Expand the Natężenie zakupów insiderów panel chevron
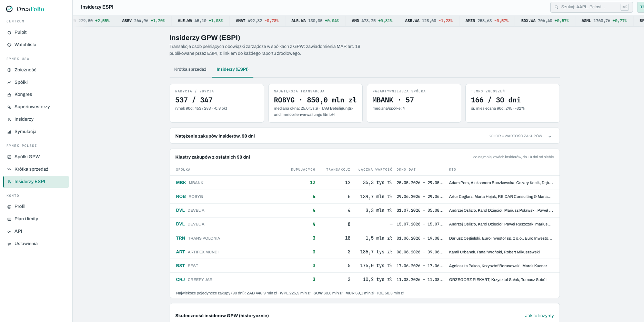 click(x=550, y=136)
